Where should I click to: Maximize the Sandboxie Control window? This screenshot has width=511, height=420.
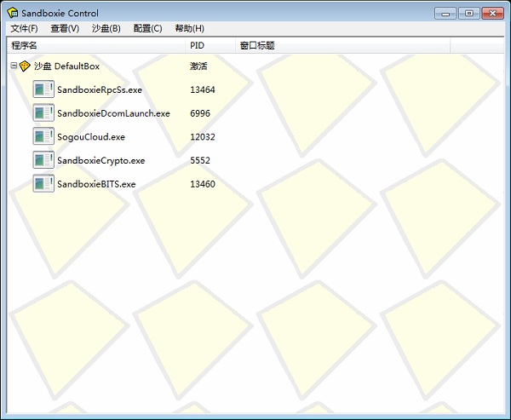coord(469,14)
